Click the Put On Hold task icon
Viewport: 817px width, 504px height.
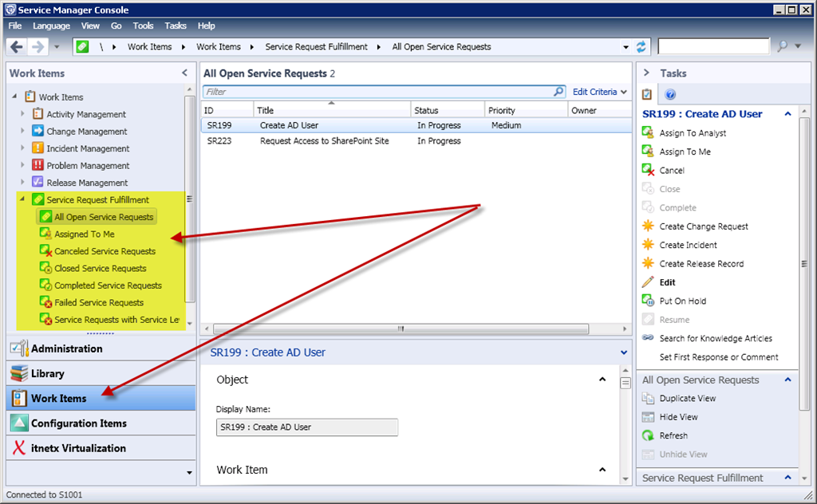coord(648,301)
